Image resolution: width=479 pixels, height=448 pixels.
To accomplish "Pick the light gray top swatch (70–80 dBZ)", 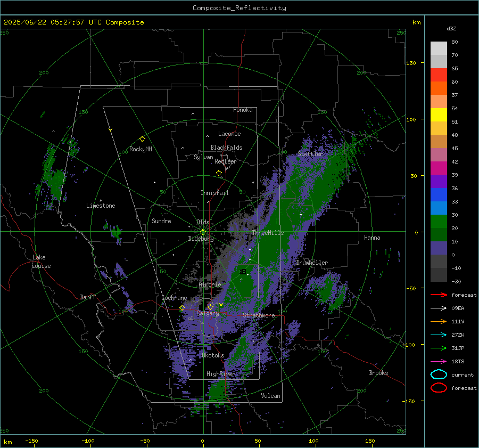I will [439, 48].
